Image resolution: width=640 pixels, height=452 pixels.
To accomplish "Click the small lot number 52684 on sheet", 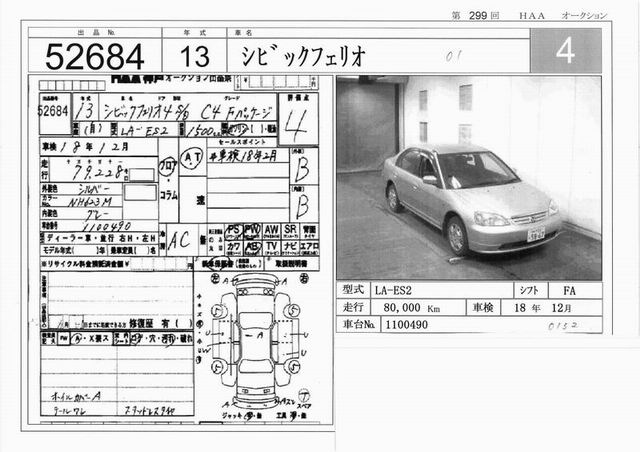I will 53,111.
